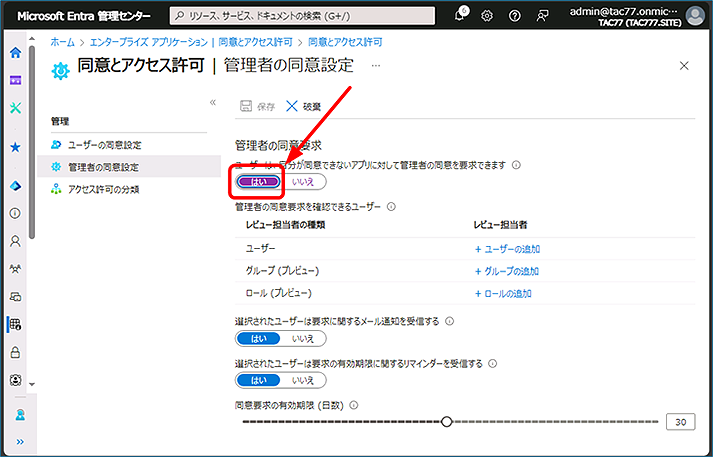Open the help question mark icon
The image size is (713, 457).
pyautogui.click(x=514, y=16)
